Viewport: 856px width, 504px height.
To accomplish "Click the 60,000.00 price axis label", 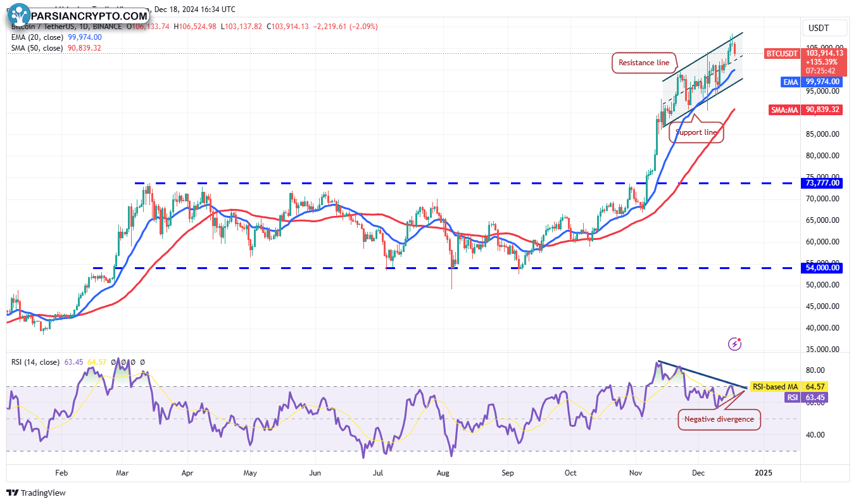I will click(822, 242).
